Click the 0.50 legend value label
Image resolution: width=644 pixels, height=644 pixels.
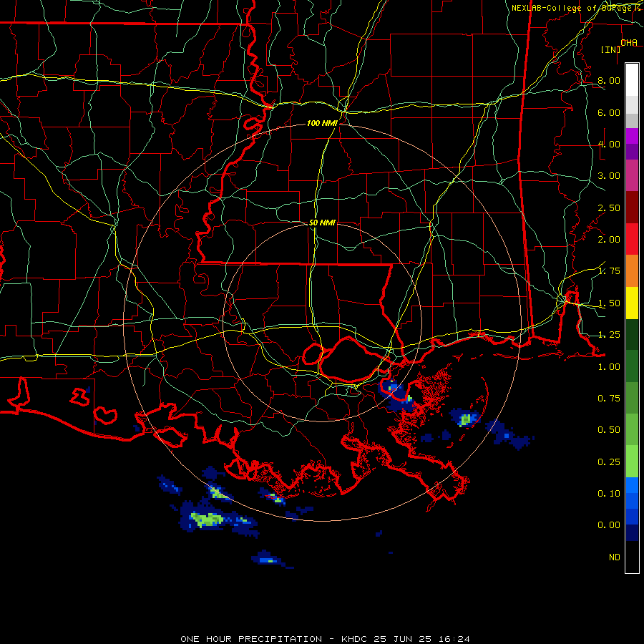(x=609, y=429)
